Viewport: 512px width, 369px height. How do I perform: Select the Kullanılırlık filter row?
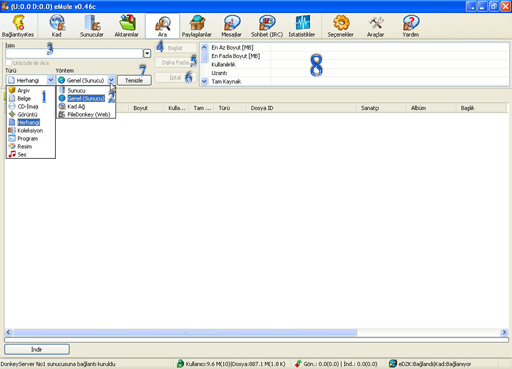(x=359, y=64)
